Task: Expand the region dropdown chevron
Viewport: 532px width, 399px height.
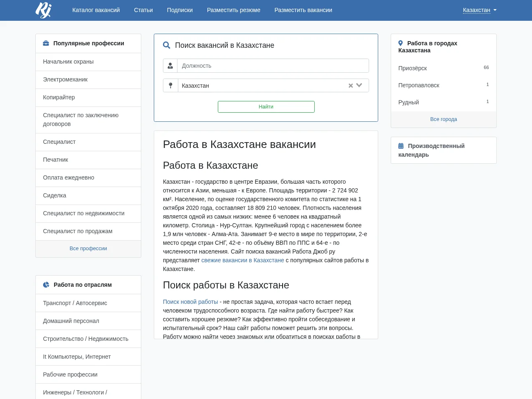Action: click(x=360, y=85)
